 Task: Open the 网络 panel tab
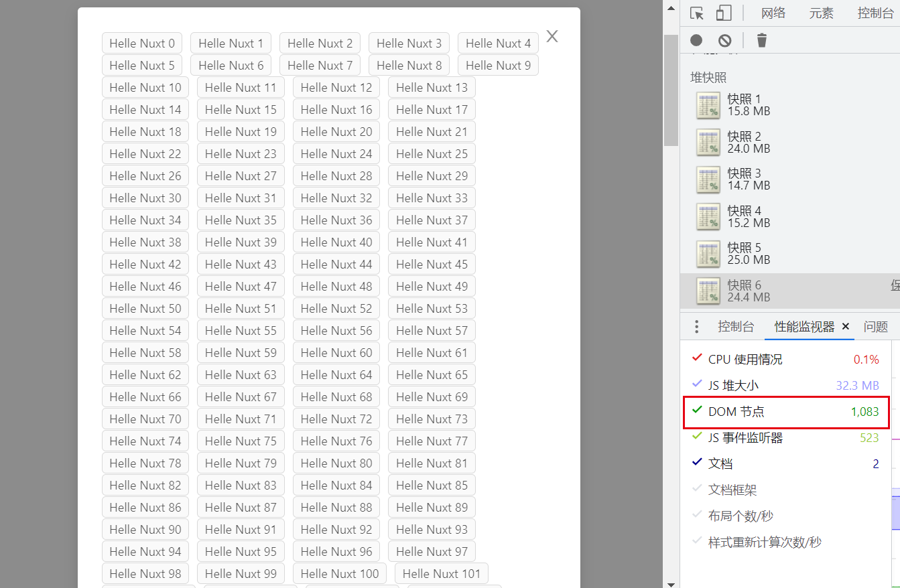tap(773, 13)
